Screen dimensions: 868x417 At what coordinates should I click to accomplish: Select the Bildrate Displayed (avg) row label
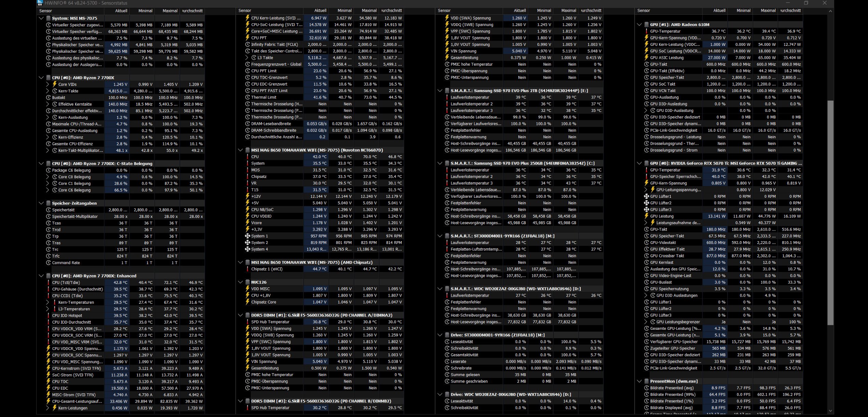(672, 408)
